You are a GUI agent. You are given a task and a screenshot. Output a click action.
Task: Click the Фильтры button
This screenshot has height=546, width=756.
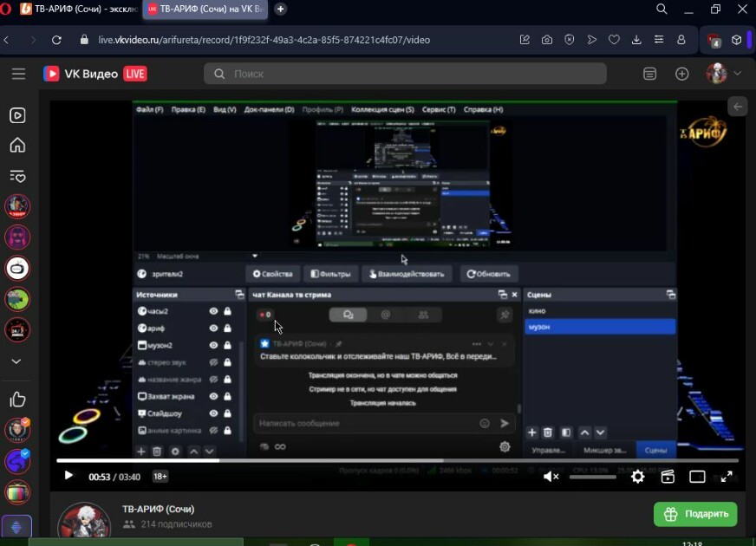[x=330, y=274]
